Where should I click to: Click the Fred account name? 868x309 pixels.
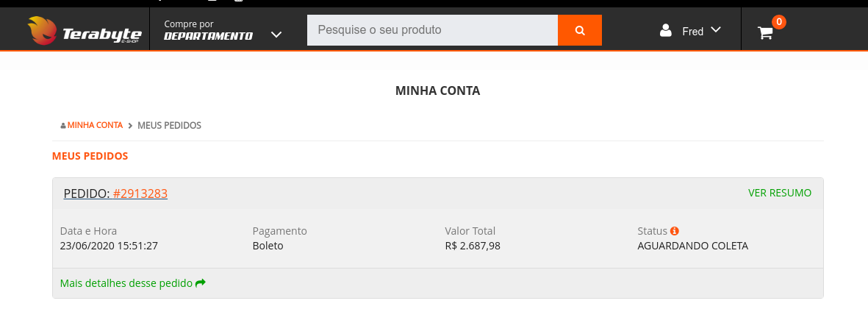click(692, 32)
